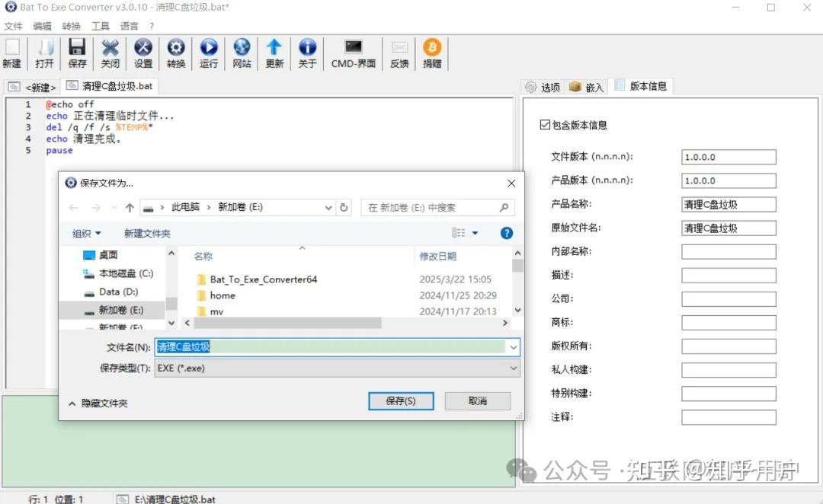Click the 文件版本 input field
823x504 pixels.
click(x=729, y=157)
